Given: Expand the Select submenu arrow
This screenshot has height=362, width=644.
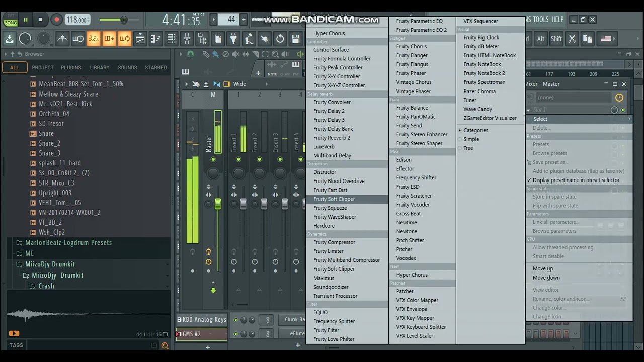Looking at the screenshot, I should coord(629,119).
